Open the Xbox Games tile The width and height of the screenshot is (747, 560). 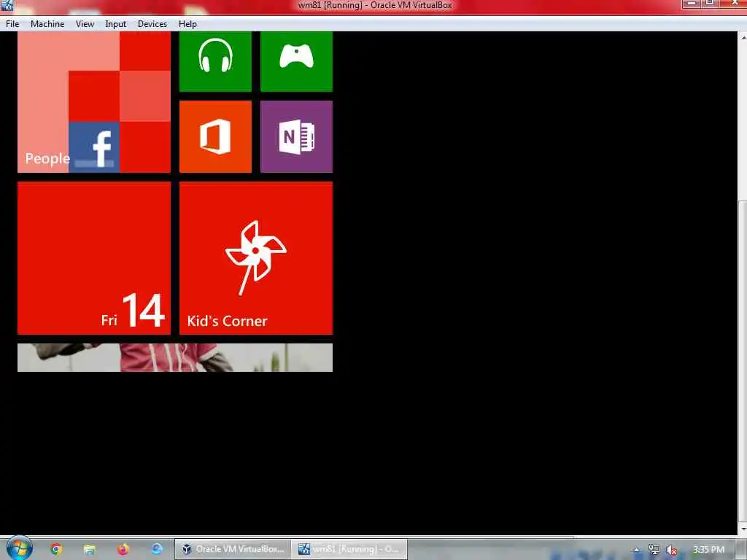coord(296,61)
